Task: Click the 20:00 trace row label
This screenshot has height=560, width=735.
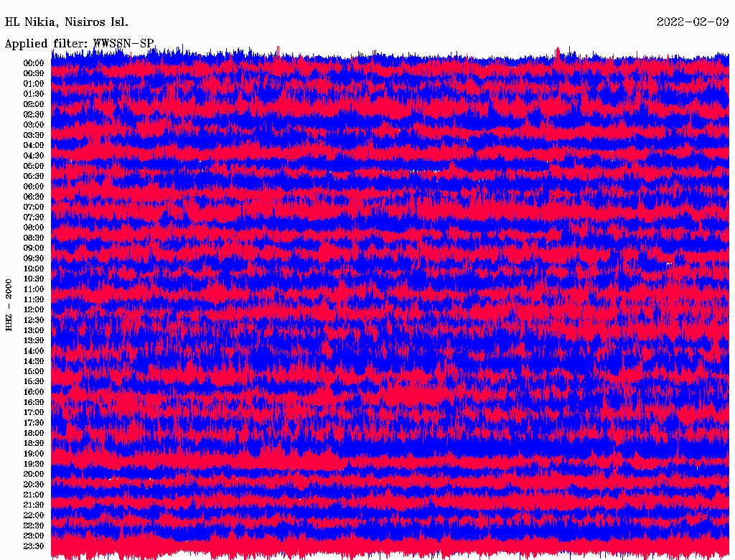Action: click(34, 474)
